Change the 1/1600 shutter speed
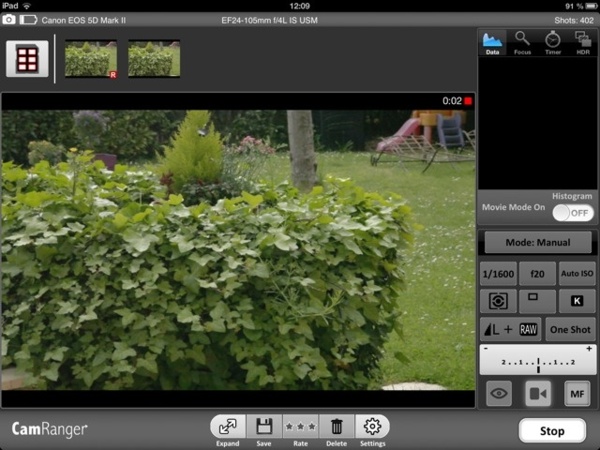This screenshot has width=600, height=450. (x=498, y=274)
